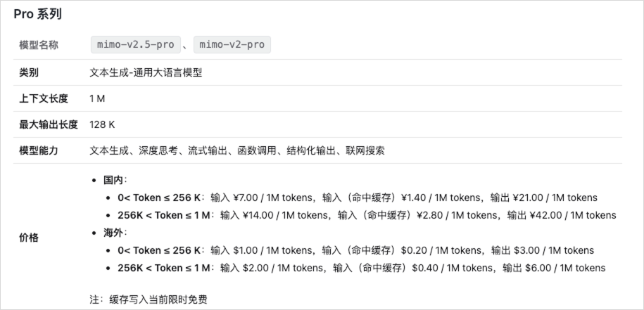644x310 pixels.
Task: Click the 联网搜索 capability text
Action: [x=365, y=150]
